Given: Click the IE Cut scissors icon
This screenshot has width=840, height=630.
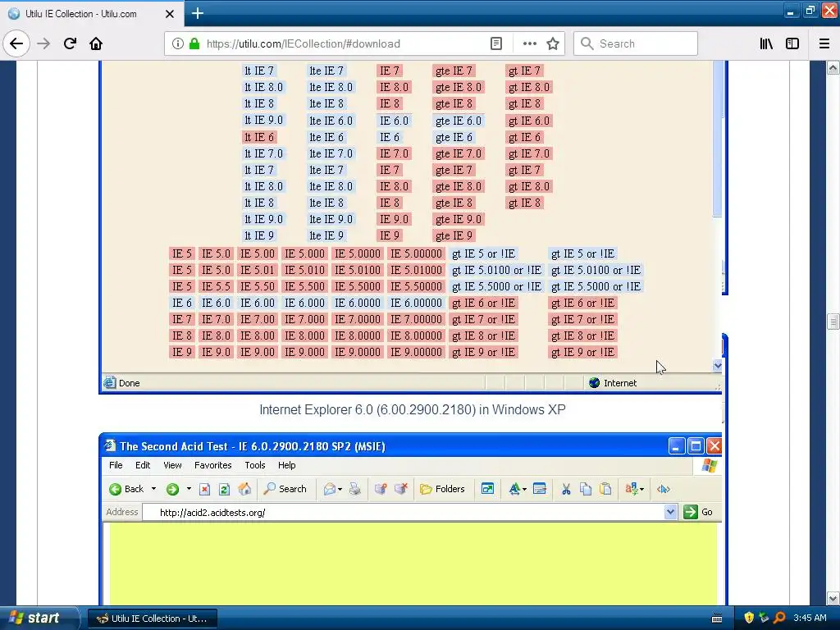Looking at the screenshot, I should [x=566, y=489].
